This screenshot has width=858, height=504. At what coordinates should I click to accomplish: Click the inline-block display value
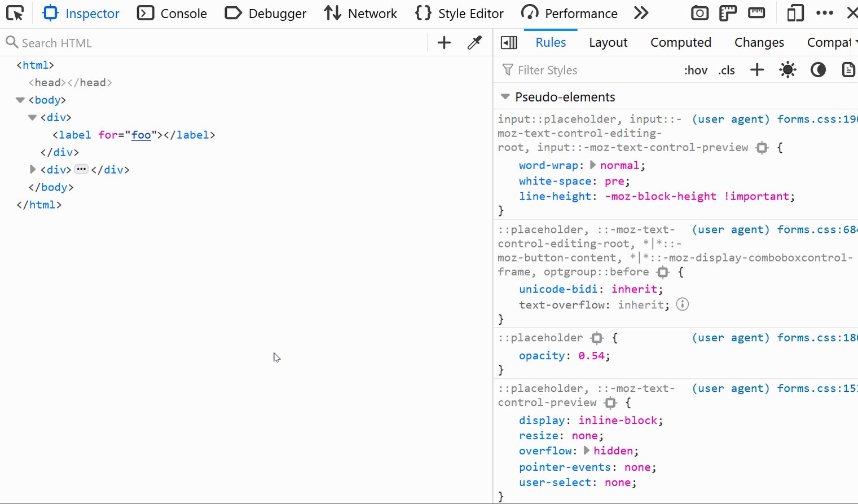coord(618,421)
